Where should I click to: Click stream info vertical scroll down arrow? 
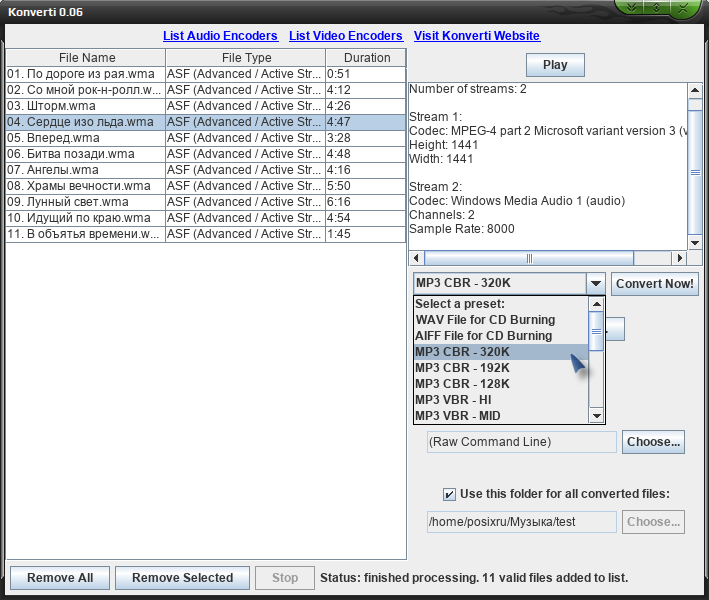coord(695,243)
